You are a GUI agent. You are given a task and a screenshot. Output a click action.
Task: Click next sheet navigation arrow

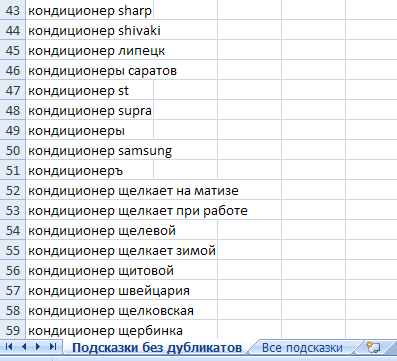coord(38,347)
